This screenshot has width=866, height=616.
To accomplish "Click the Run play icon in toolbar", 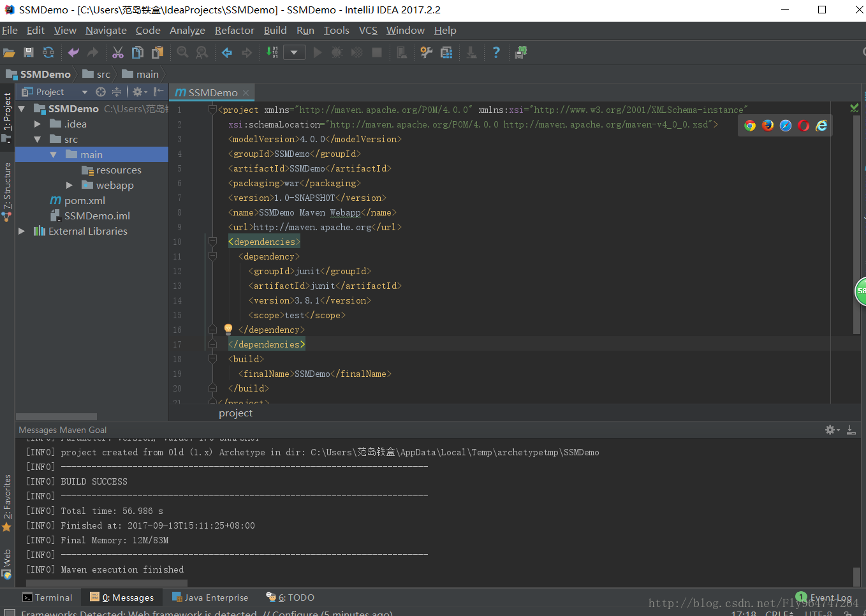I will (318, 53).
